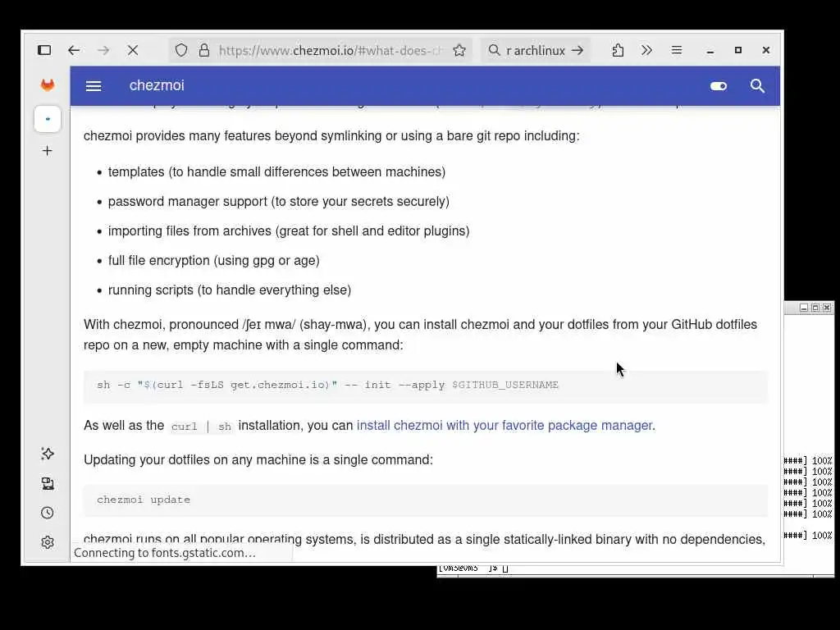The image size is (840, 630).
Task: Maximize the background terminal window
Action: (x=815, y=308)
